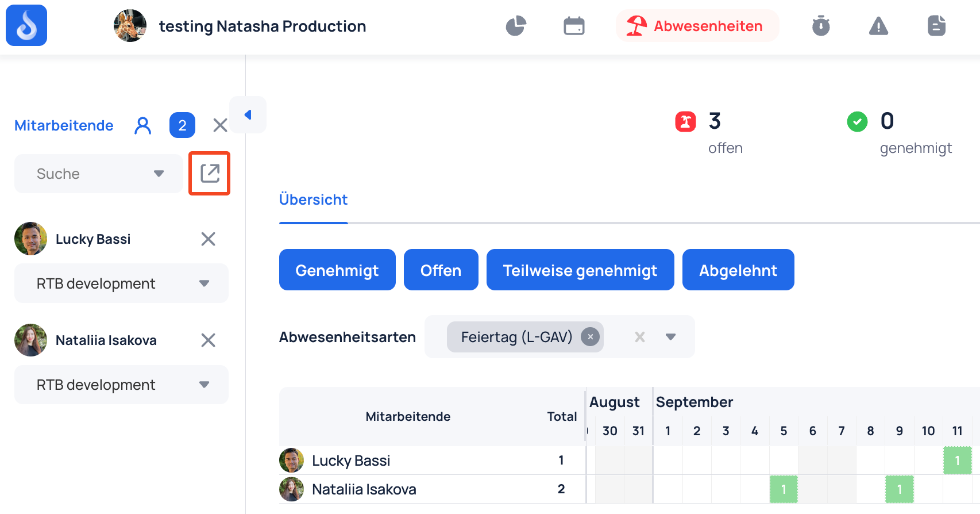This screenshot has height=514, width=980.
Task: Collapse the sidebar with the left arrow
Action: [248, 115]
